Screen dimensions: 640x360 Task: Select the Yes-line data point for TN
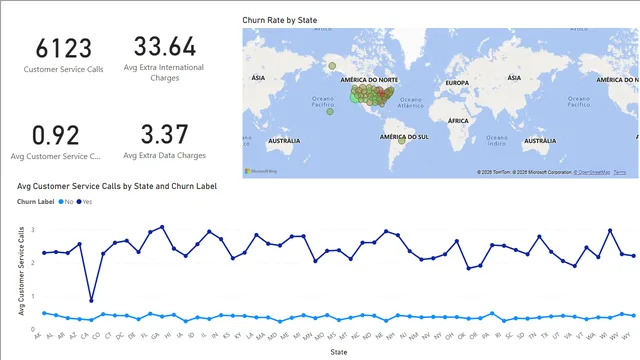539,236
